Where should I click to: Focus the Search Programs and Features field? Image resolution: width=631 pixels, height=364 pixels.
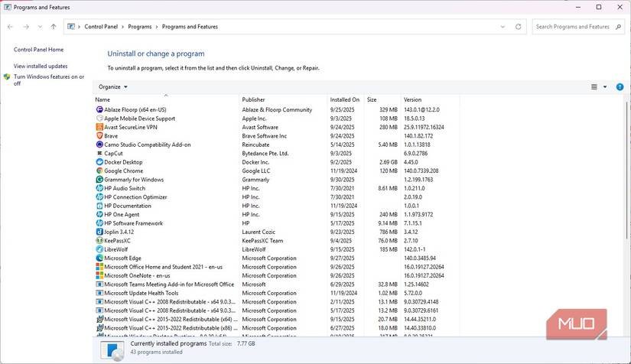(574, 27)
